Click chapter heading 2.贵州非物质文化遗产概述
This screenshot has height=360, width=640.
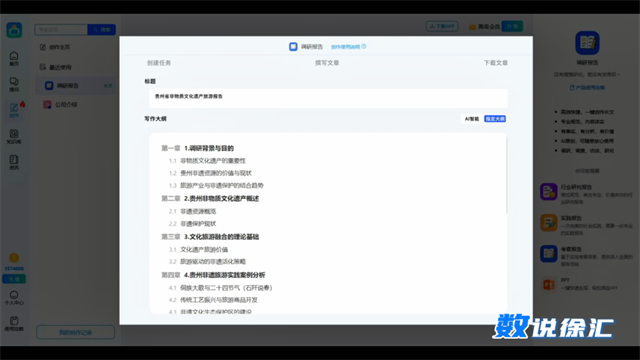tap(221, 199)
